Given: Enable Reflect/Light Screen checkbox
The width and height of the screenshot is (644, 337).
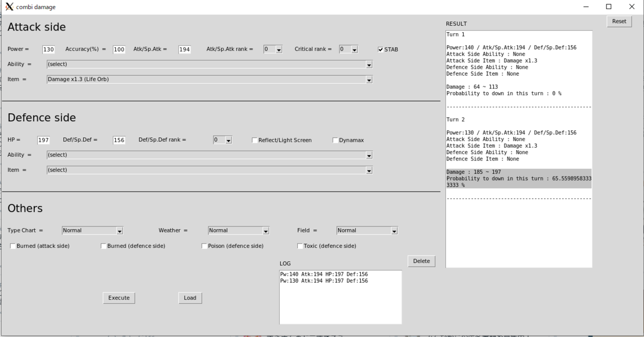Looking at the screenshot, I should pyautogui.click(x=254, y=140).
